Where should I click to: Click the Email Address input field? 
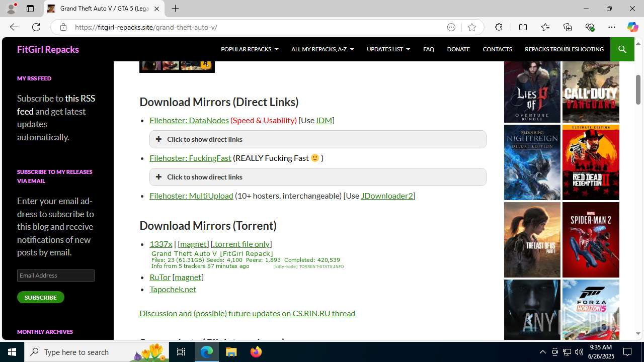[x=56, y=276]
